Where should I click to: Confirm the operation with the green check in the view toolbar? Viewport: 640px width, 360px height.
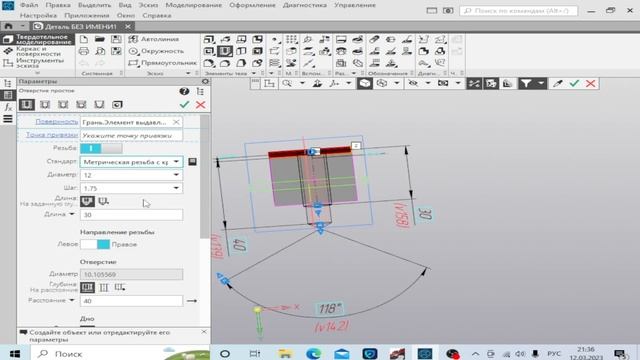pyautogui.click(x=574, y=84)
